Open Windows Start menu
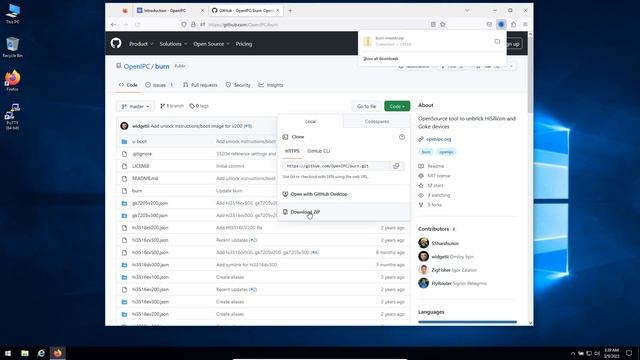The image size is (640, 360). point(8,353)
